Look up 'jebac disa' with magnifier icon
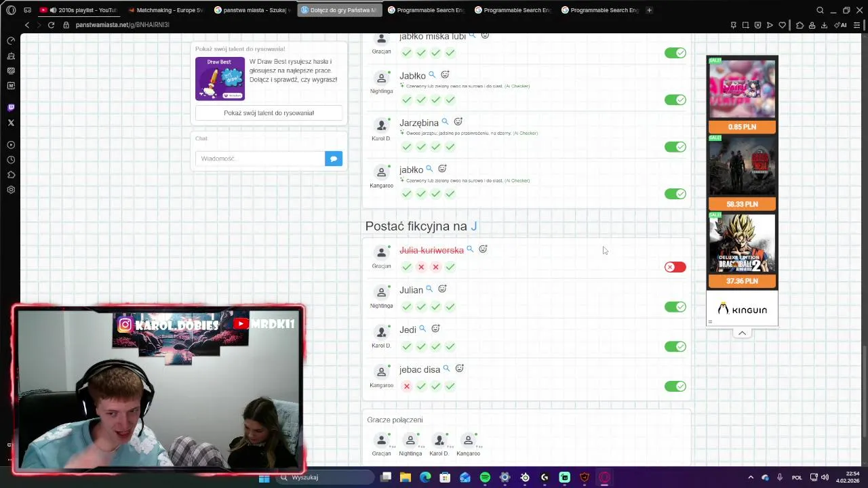868x488 pixels. [x=446, y=369]
